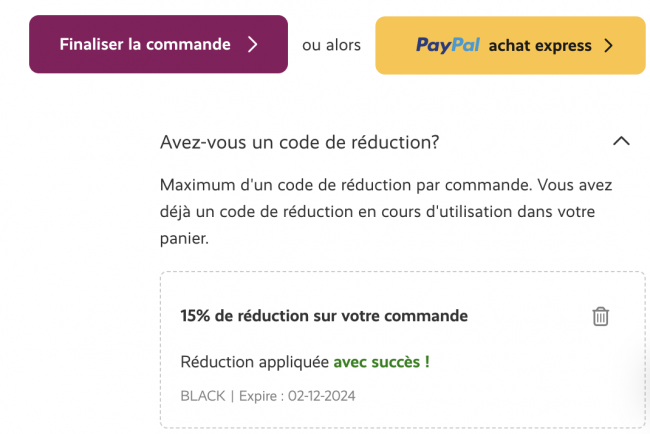Click the arrow on the PayPal button

click(x=608, y=46)
